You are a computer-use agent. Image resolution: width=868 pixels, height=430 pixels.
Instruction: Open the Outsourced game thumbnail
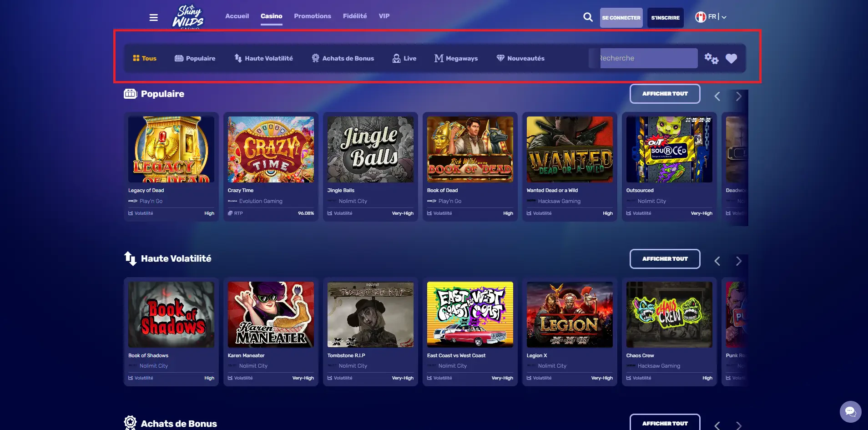point(669,149)
